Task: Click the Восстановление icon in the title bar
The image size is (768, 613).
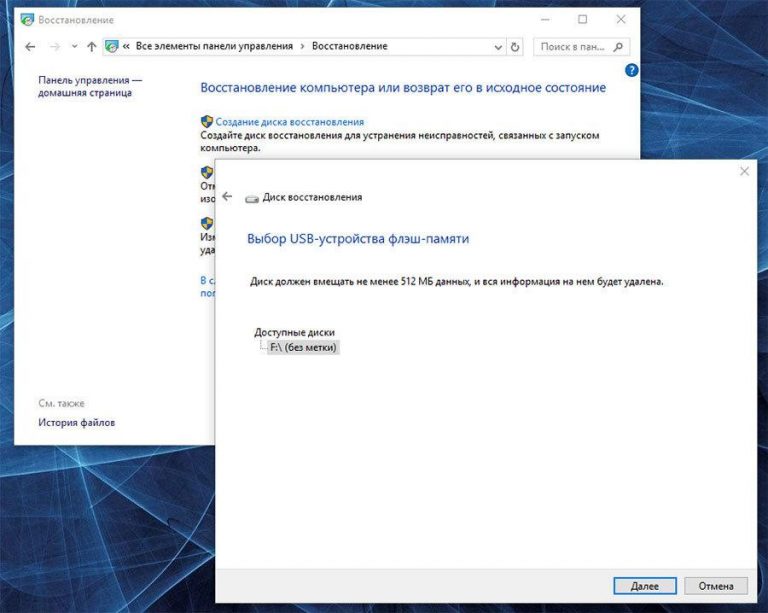Action: 26,19
